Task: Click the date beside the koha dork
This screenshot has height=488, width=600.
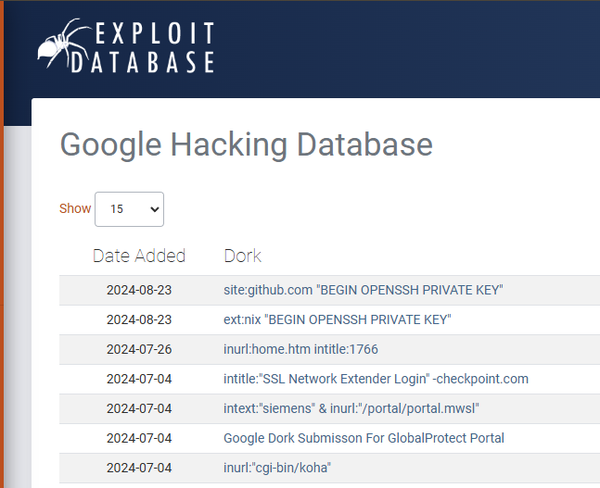Action: (x=139, y=467)
